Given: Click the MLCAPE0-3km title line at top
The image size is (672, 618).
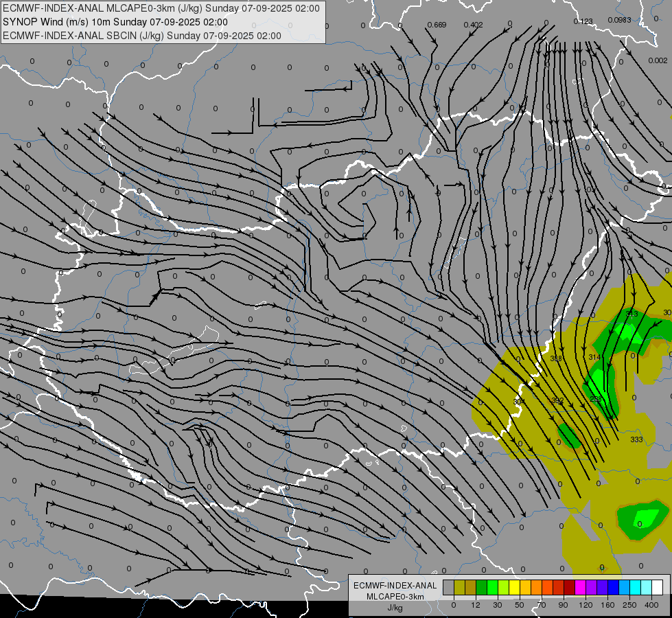Looking at the screenshot, I should (x=161, y=8).
